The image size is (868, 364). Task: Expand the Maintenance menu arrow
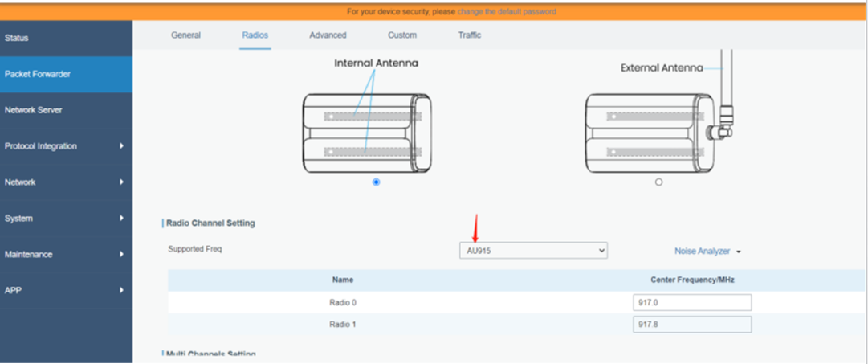(x=121, y=254)
